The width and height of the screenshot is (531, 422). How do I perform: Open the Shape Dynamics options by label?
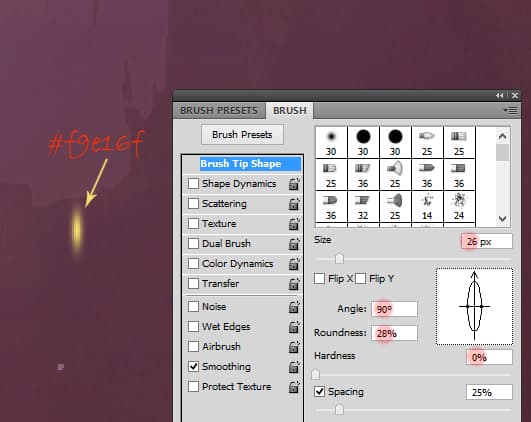click(239, 184)
